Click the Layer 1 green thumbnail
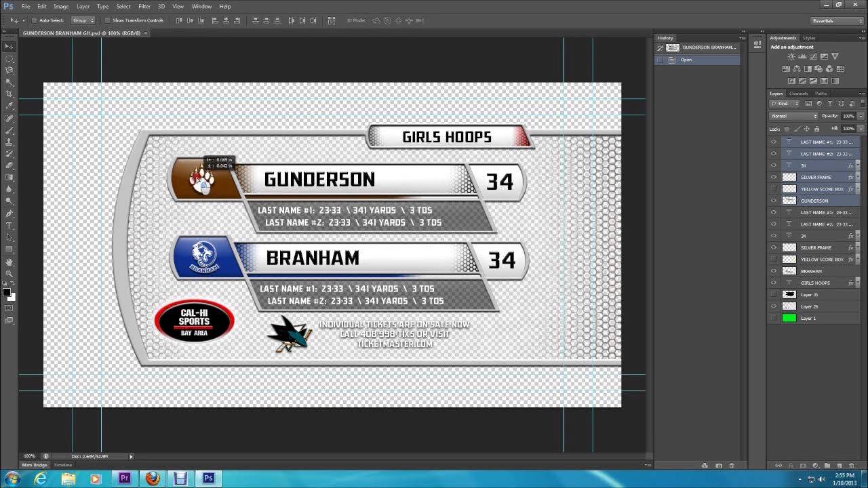Viewport: 868px width, 488px height. click(789, 318)
